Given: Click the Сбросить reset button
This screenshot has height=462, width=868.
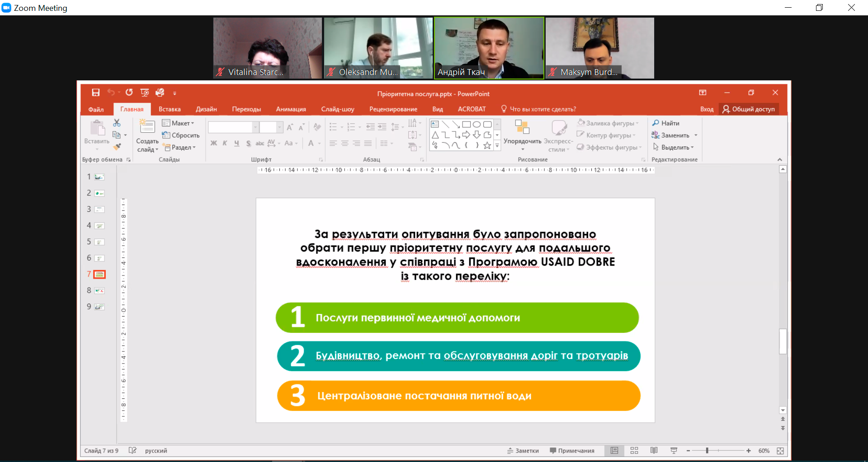Looking at the screenshot, I should coord(181,135).
